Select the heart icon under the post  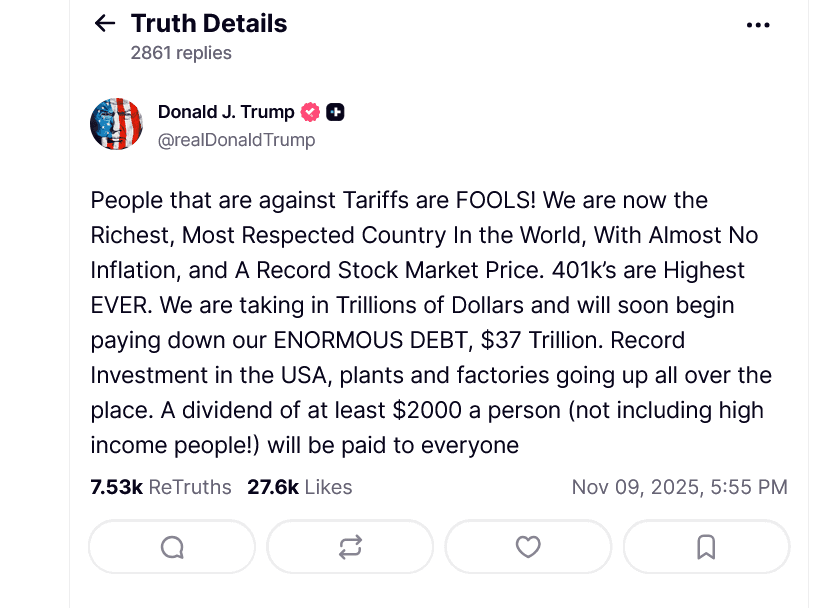click(x=528, y=547)
